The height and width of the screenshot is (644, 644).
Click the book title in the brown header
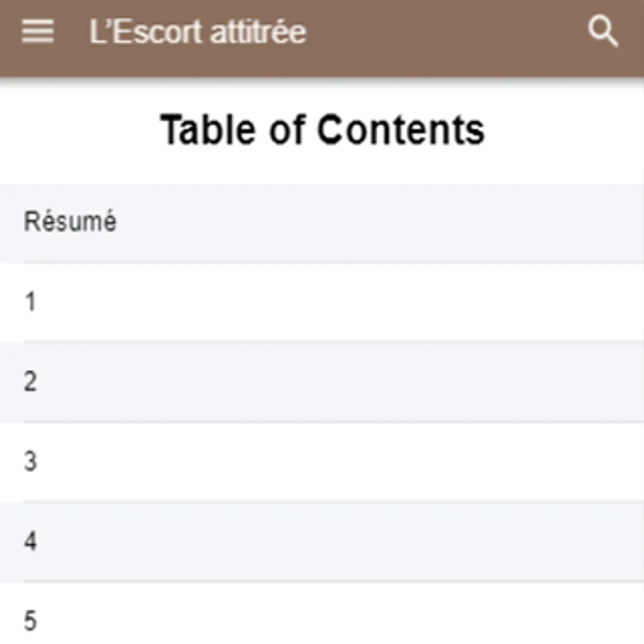[197, 32]
